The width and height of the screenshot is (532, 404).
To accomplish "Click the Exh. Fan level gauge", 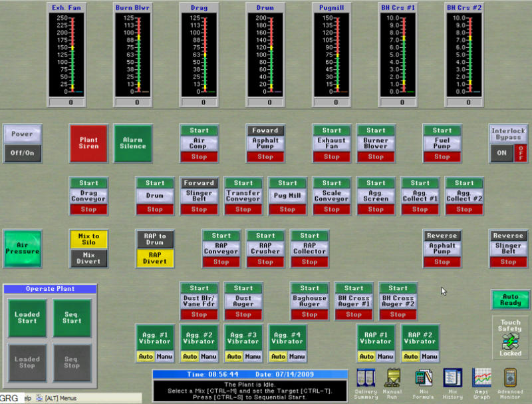I will (x=66, y=53).
